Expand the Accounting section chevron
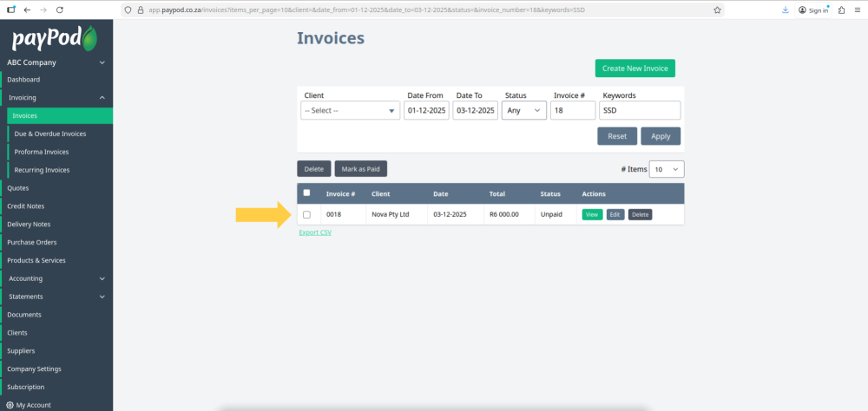 click(102, 279)
